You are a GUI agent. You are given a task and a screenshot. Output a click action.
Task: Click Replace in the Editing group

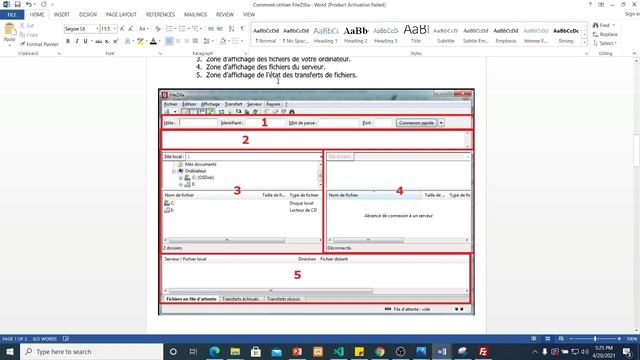pos(605,34)
